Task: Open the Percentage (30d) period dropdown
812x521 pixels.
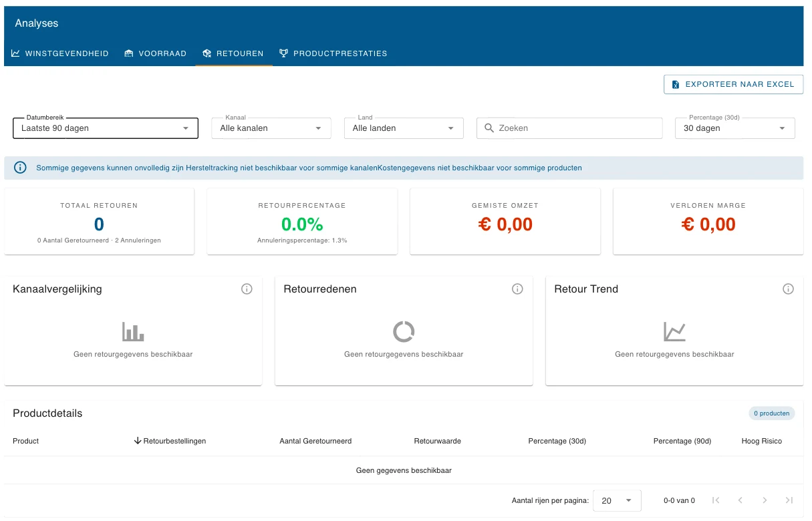Action: coord(735,128)
